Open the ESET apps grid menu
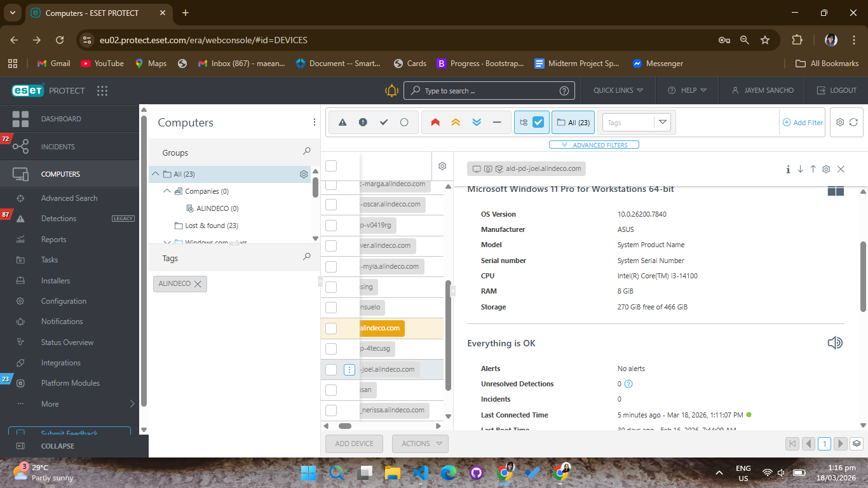868x488 pixels. (102, 90)
